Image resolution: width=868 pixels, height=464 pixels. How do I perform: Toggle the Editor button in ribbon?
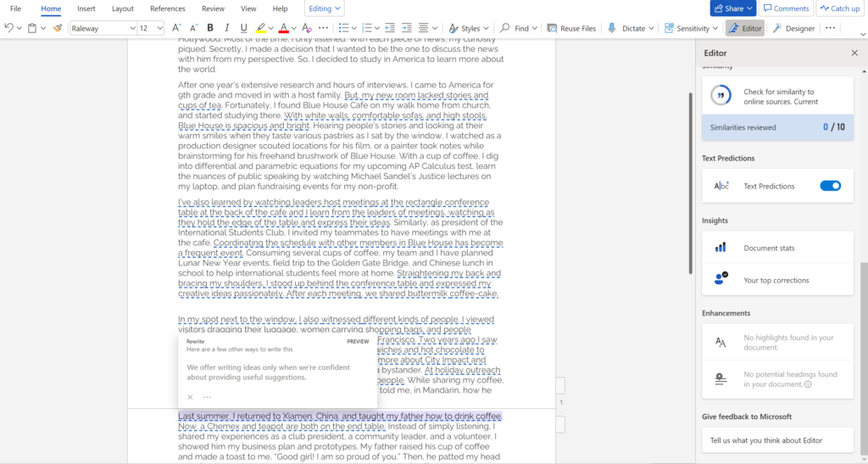744,28
